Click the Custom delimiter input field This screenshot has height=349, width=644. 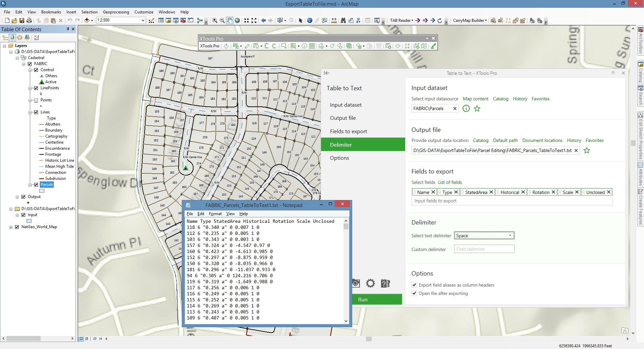484,249
